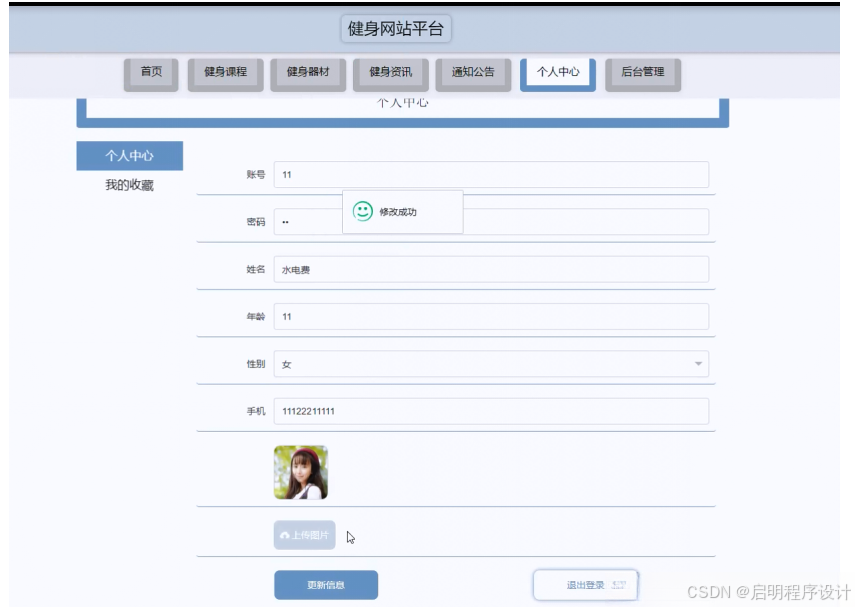Expand the 性别 gender dropdown

click(490, 363)
